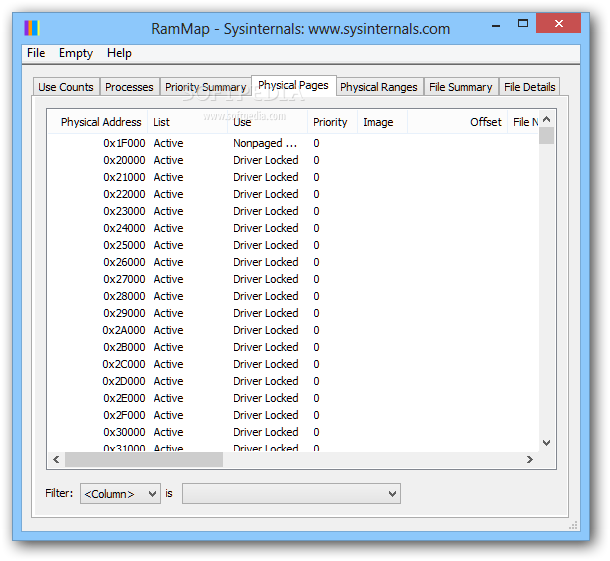Select the row with address 0x1F000
This screenshot has height=561, width=610.
[293, 143]
